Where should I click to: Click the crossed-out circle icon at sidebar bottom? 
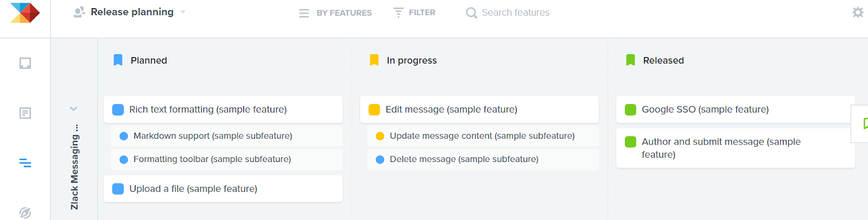[25, 212]
